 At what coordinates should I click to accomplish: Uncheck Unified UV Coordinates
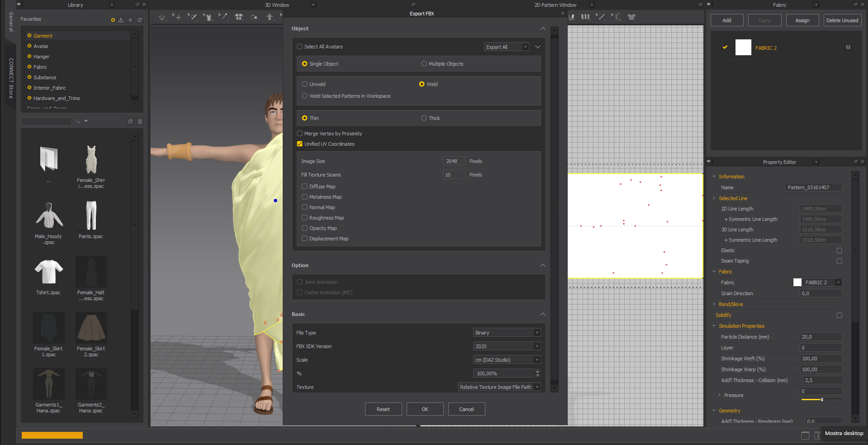click(299, 144)
